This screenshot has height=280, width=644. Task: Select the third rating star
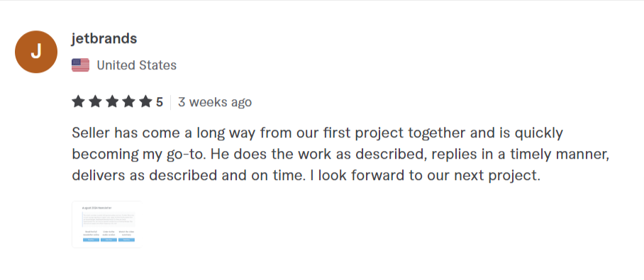(x=112, y=101)
